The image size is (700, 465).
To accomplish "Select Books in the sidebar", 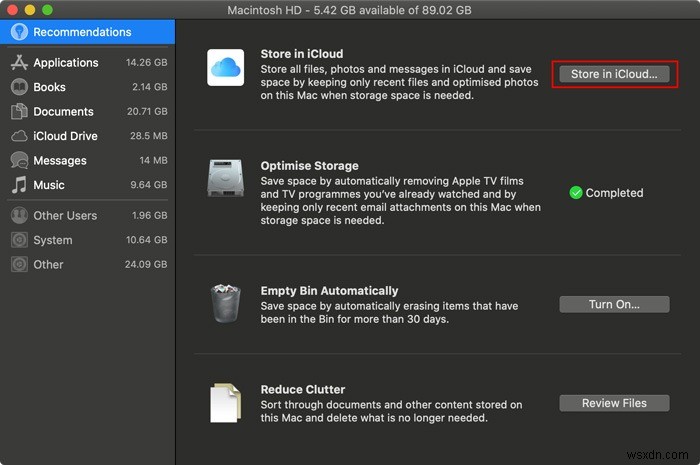I will coord(88,87).
